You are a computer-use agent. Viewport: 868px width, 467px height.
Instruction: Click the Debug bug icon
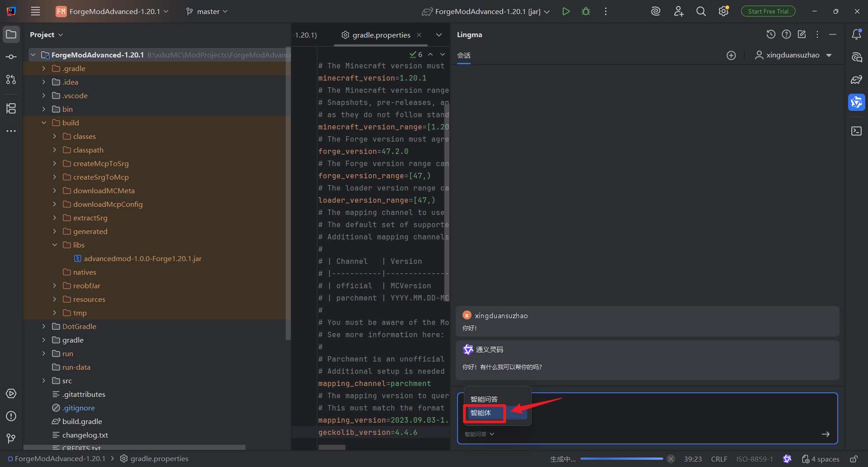586,11
